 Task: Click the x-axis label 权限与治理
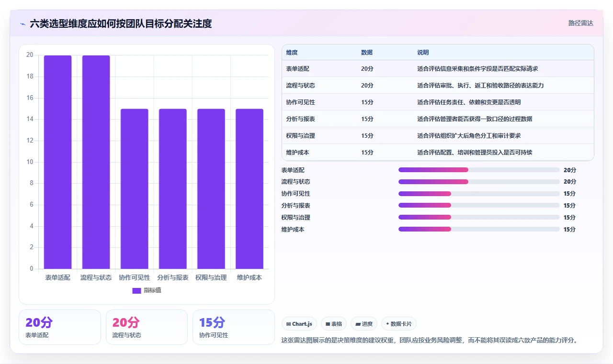(x=211, y=277)
